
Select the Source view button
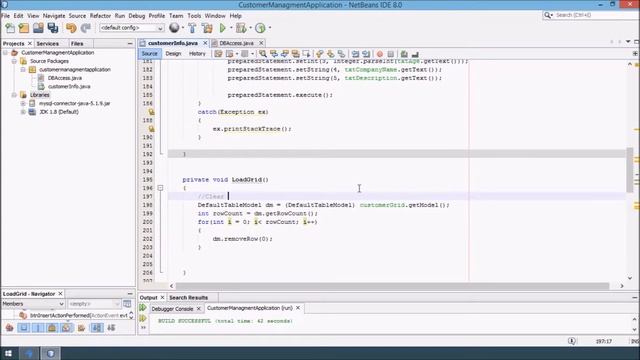(149, 53)
